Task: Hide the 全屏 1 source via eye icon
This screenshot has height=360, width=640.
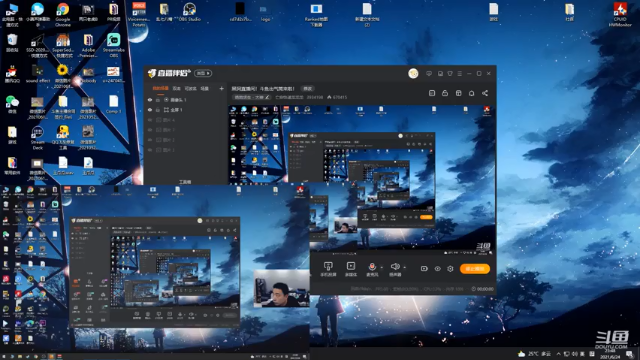Action: pyautogui.click(x=150, y=110)
